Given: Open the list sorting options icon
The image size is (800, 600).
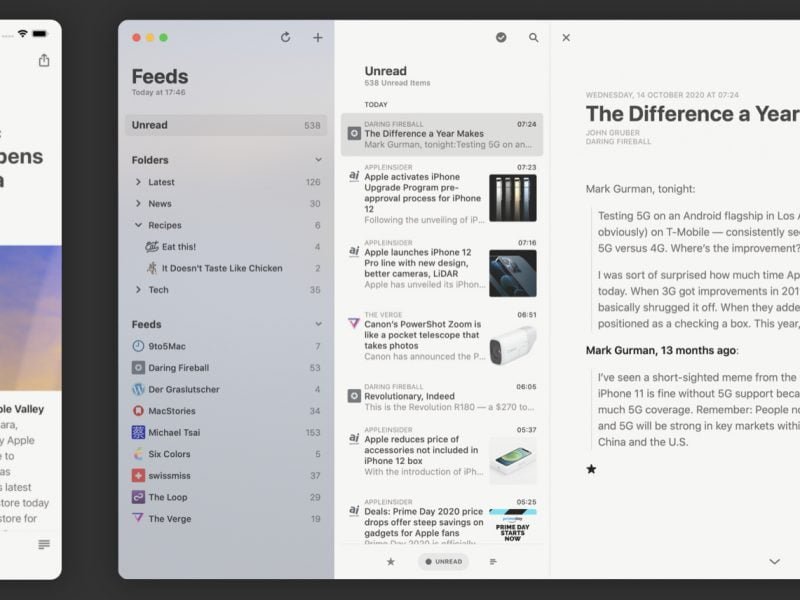Looking at the screenshot, I should [491, 561].
